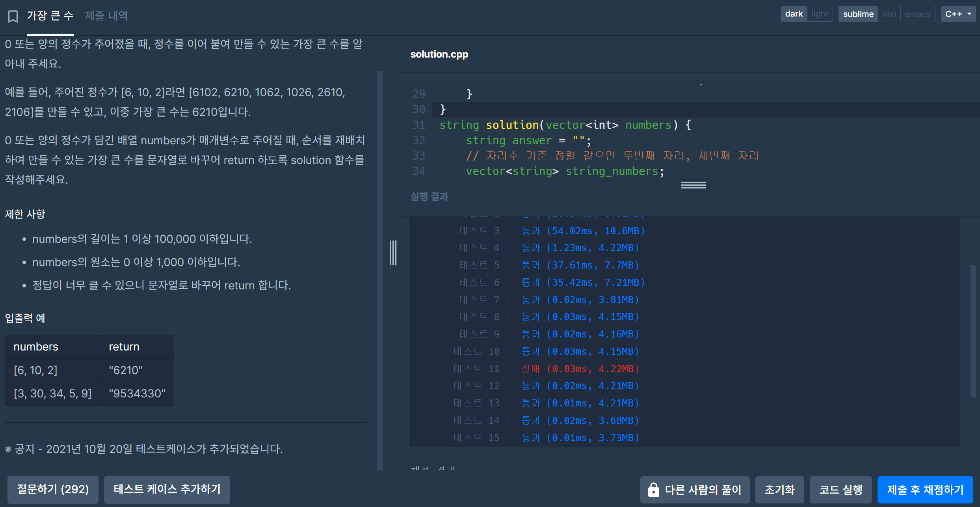Switch theme to light
This screenshot has height=507, width=980.
pos(820,14)
